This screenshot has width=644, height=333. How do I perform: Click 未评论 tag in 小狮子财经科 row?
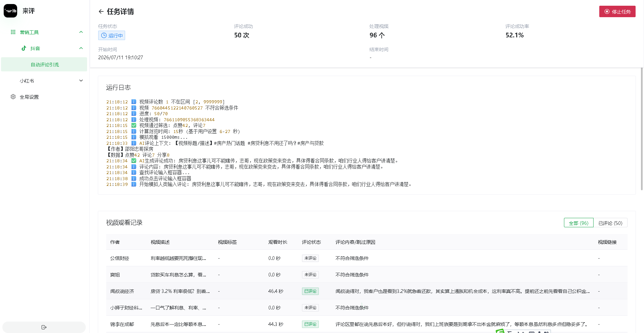310,308
